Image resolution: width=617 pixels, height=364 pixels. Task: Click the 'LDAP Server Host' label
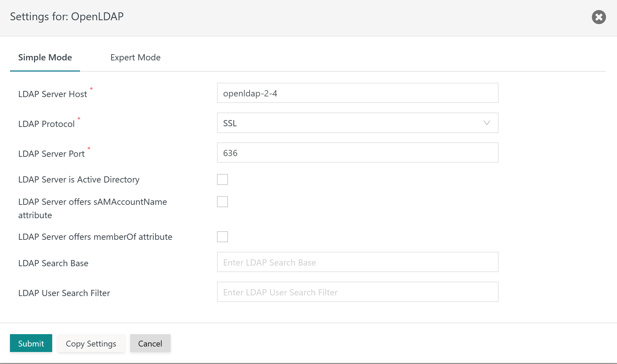point(53,94)
